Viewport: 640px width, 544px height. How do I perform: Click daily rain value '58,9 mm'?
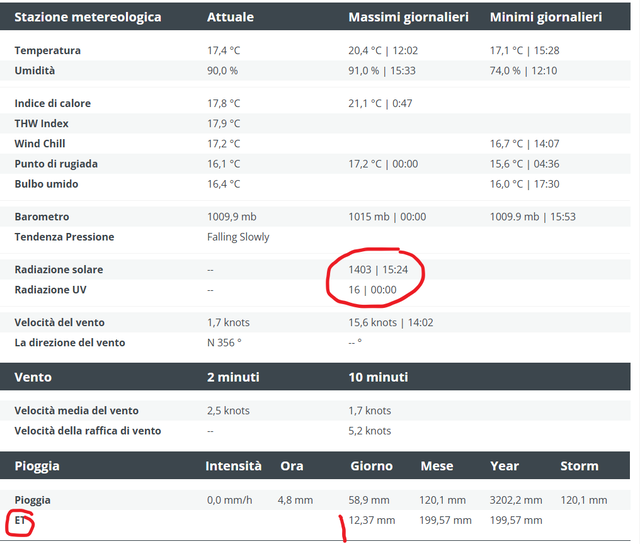pos(369,500)
